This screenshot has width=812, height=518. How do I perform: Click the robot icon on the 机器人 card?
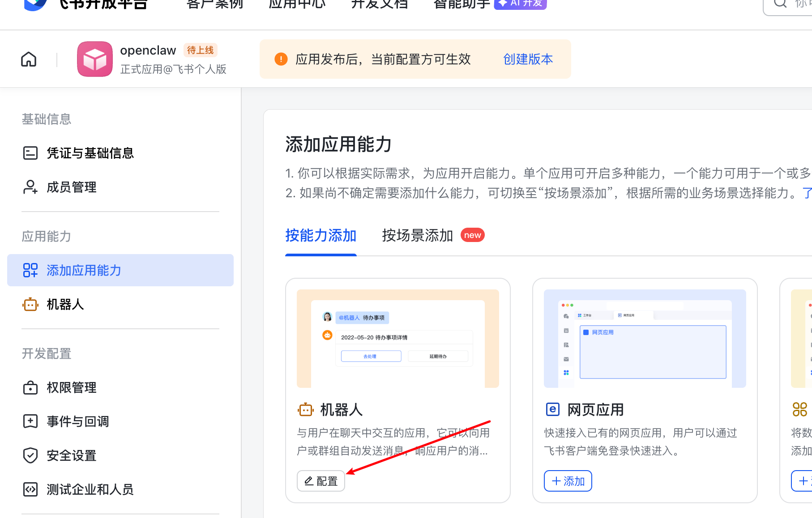tap(306, 409)
